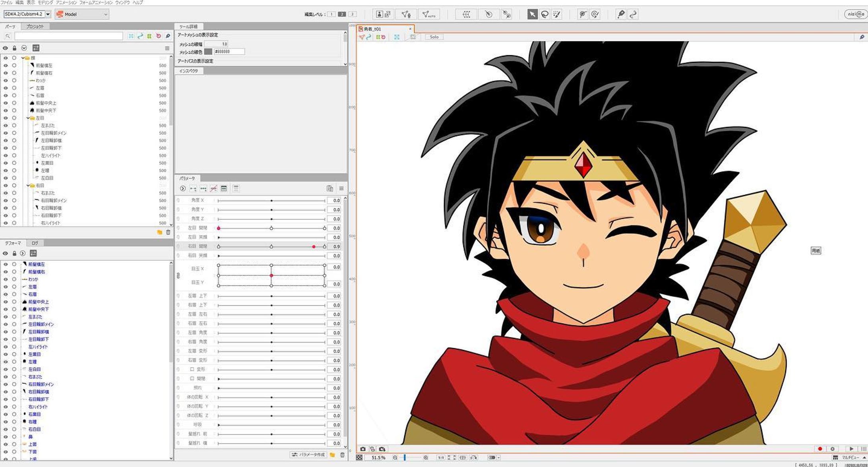Click the Solo button

434,37
